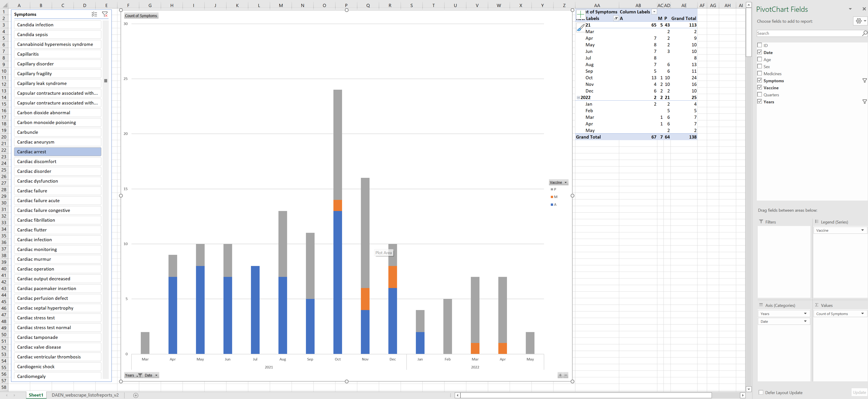Click the drill-up minus button below the chart
The image size is (868, 399).
point(566,375)
